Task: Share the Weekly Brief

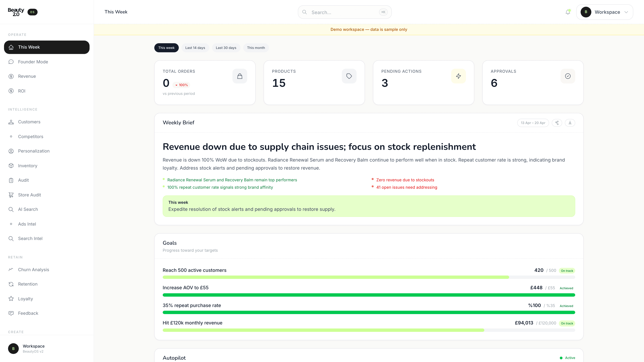Action: pyautogui.click(x=557, y=123)
